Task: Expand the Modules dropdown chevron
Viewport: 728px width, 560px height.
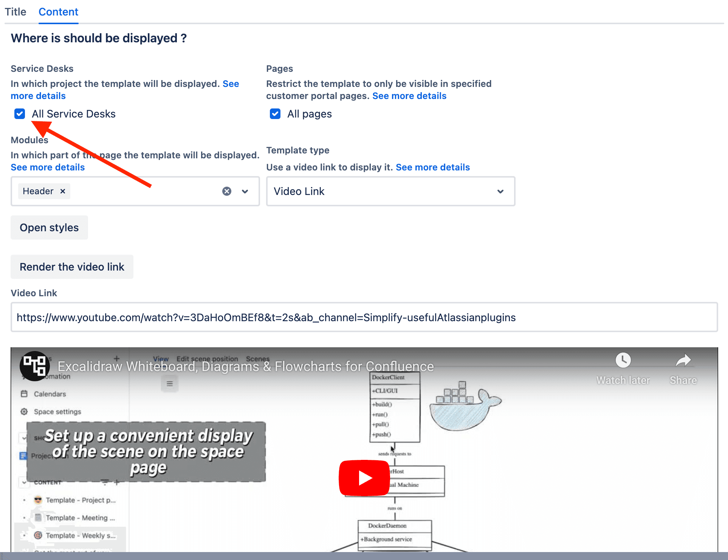Action: (245, 191)
